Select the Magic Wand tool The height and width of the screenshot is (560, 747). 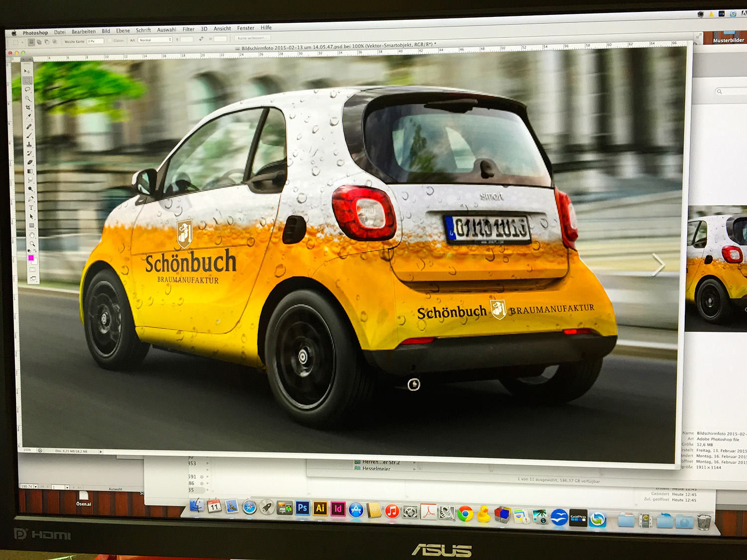coord(28,98)
